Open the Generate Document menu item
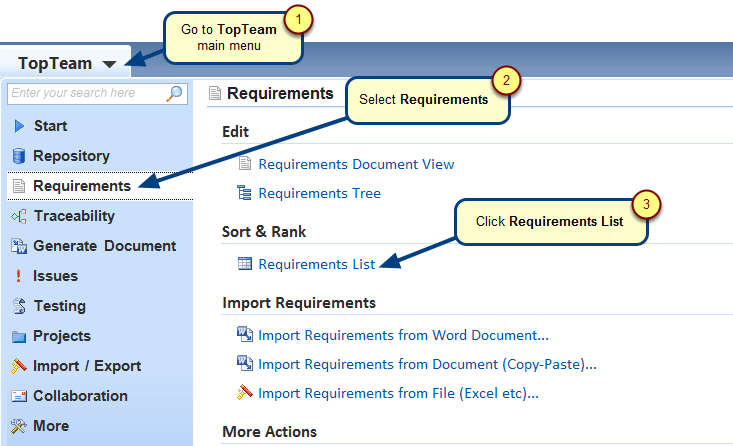The width and height of the screenshot is (733, 446). (104, 246)
